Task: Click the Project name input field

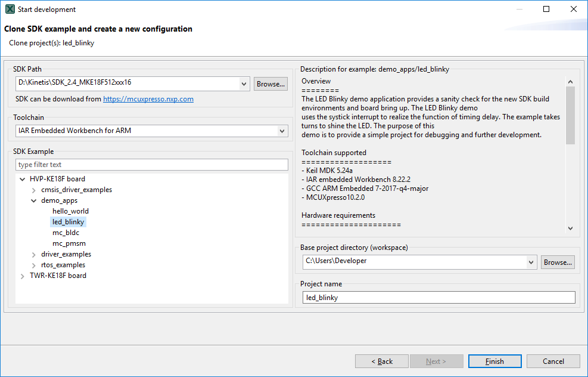Action: click(x=438, y=297)
